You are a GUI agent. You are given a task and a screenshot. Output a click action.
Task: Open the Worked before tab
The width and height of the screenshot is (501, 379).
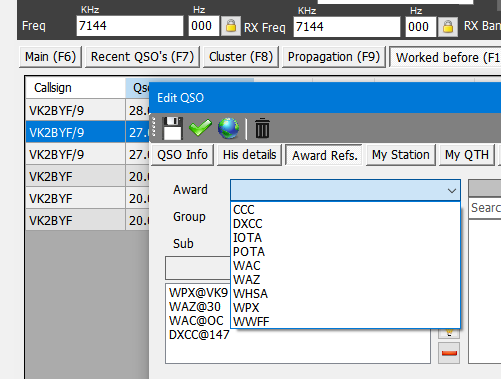click(x=446, y=58)
